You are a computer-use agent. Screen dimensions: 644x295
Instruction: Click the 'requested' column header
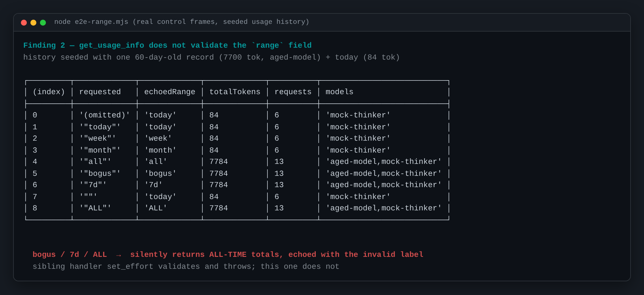(100, 92)
